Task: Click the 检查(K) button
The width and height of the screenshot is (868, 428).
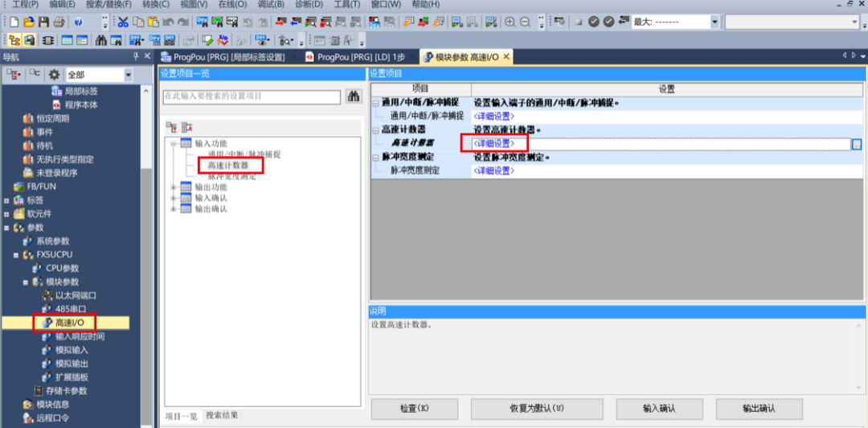Action: click(414, 408)
